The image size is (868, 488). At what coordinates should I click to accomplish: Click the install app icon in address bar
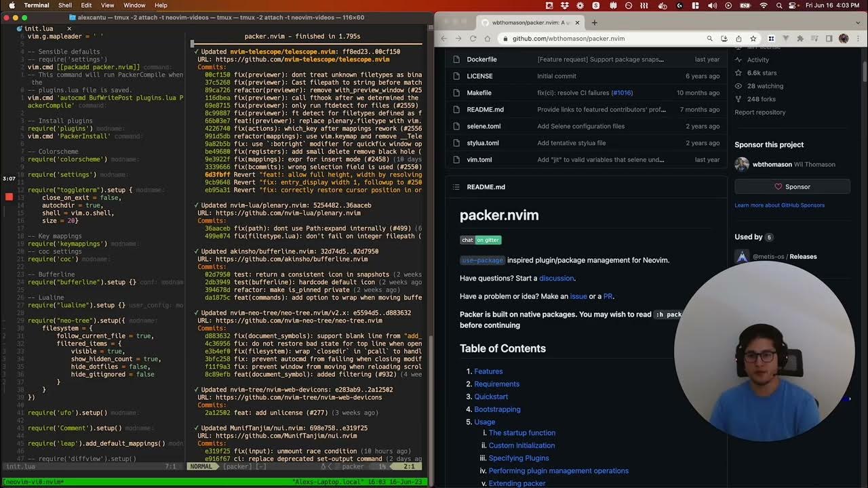click(x=724, y=39)
